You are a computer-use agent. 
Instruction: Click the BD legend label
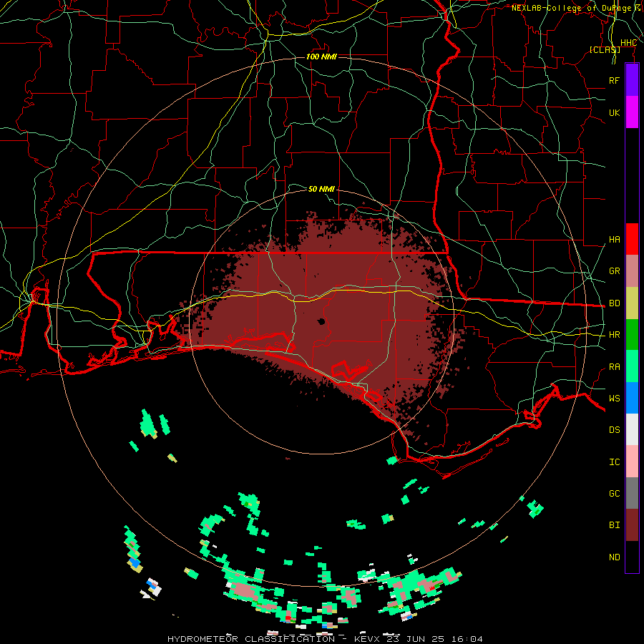coord(615,303)
